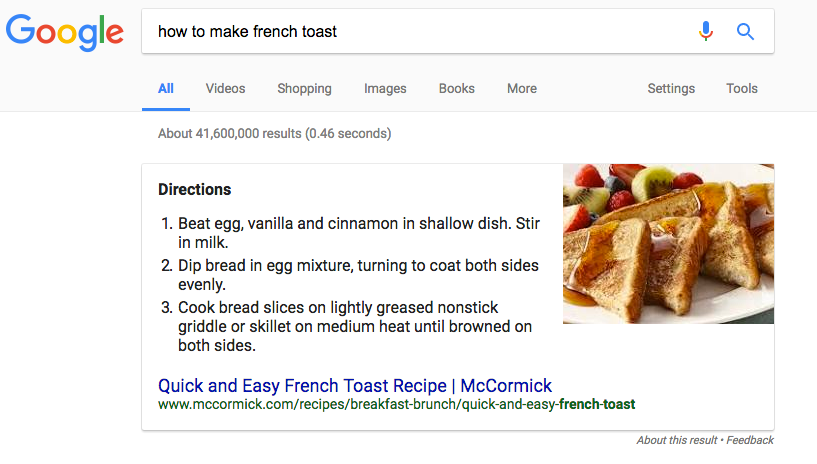The width and height of the screenshot is (817, 464).
Task: Click the About 41,600,000 results text
Action: point(274,133)
